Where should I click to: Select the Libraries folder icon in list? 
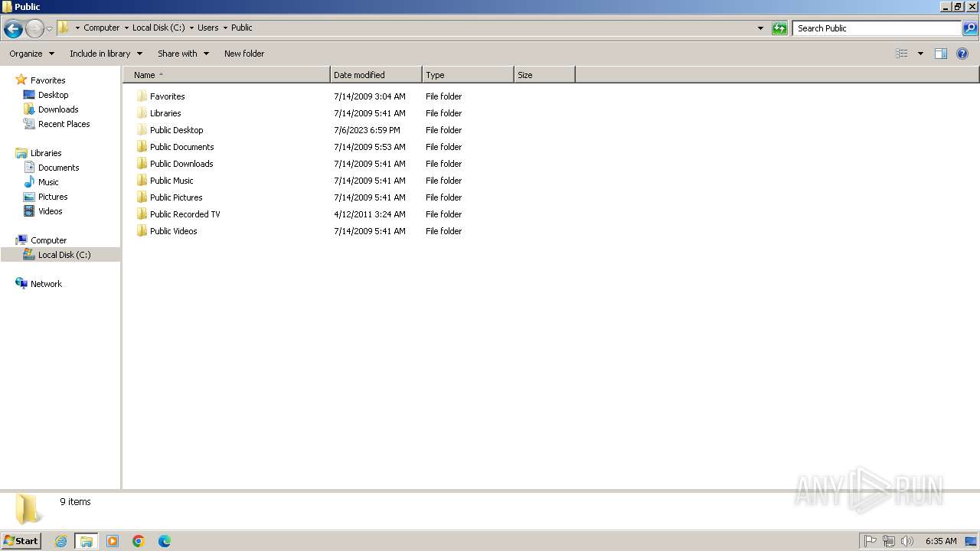[142, 113]
